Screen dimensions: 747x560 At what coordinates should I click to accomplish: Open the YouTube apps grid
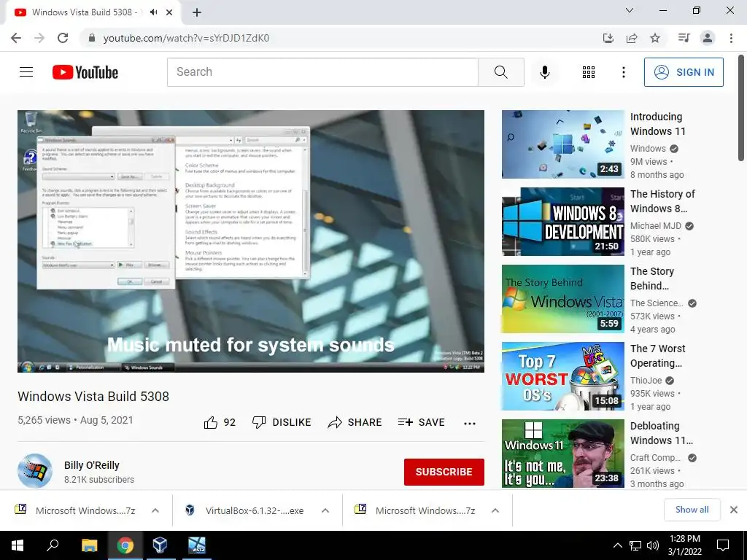(x=589, y=72)
